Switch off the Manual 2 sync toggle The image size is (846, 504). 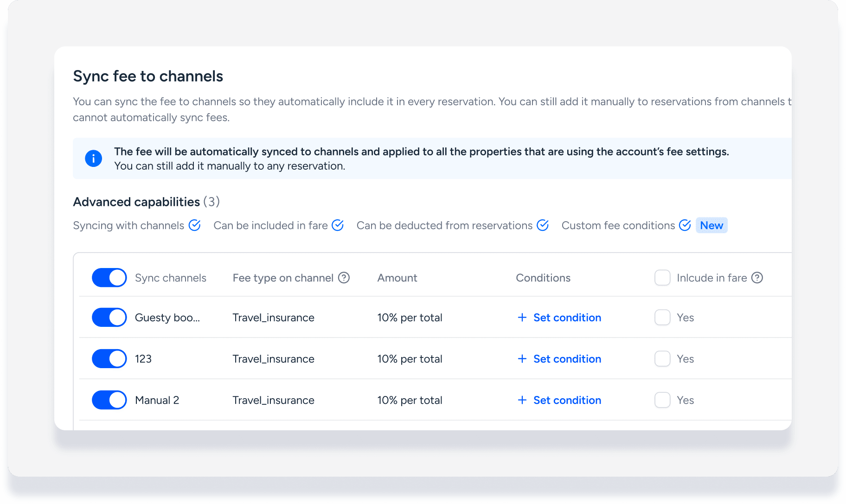coord(109,400)
